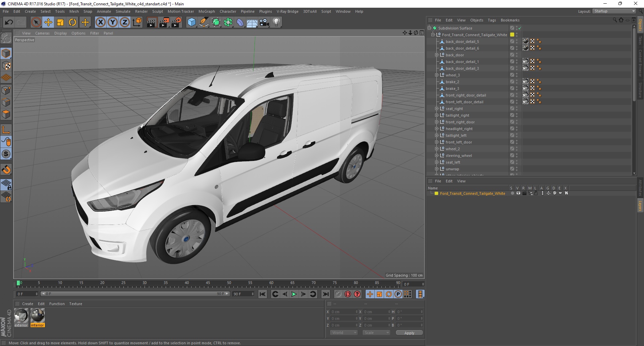The height and width of the screenshot is (346, 644).
Task: Render the active view
Action: [x=152, y=22]
